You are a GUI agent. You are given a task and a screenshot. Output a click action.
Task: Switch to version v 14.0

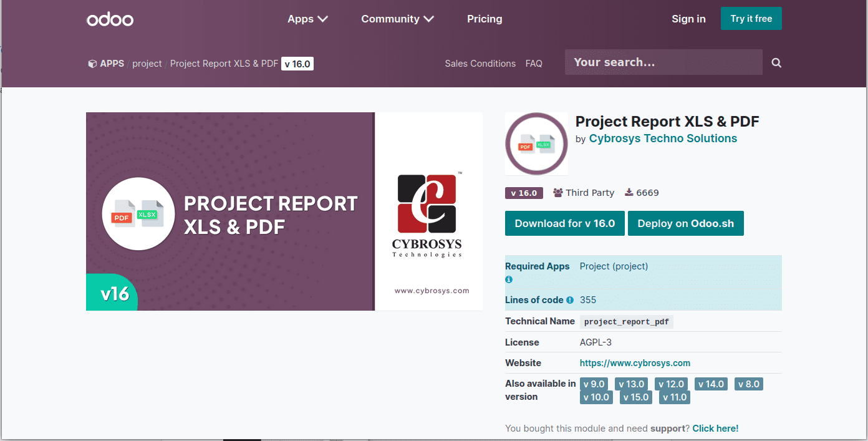(x=711, y=384)
